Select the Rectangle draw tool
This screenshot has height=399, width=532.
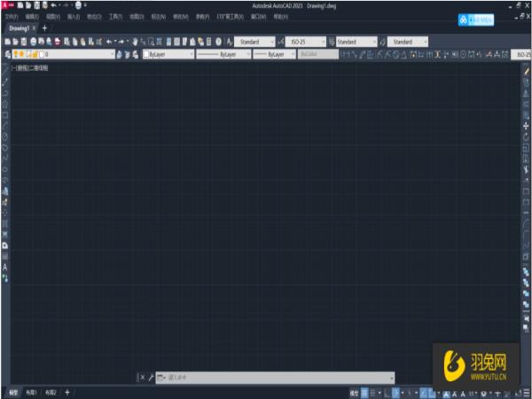click(5, 114)
